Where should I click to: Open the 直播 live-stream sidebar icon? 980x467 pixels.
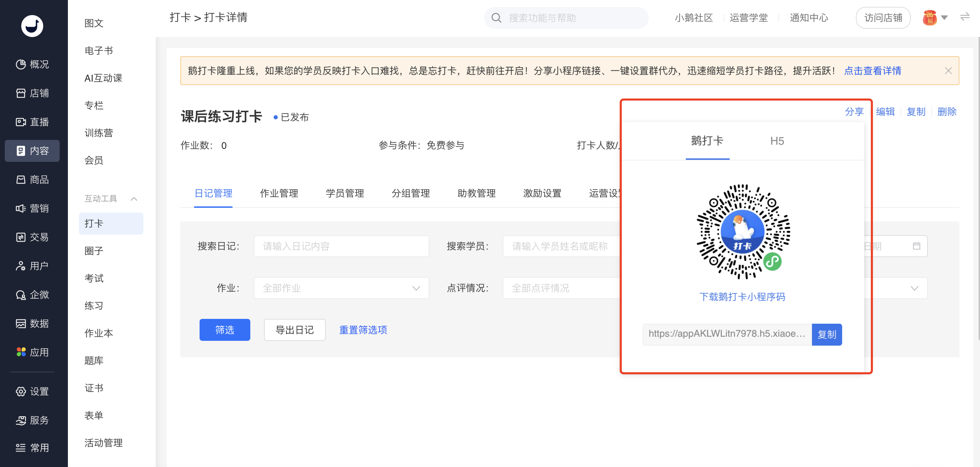coord(21,122)
